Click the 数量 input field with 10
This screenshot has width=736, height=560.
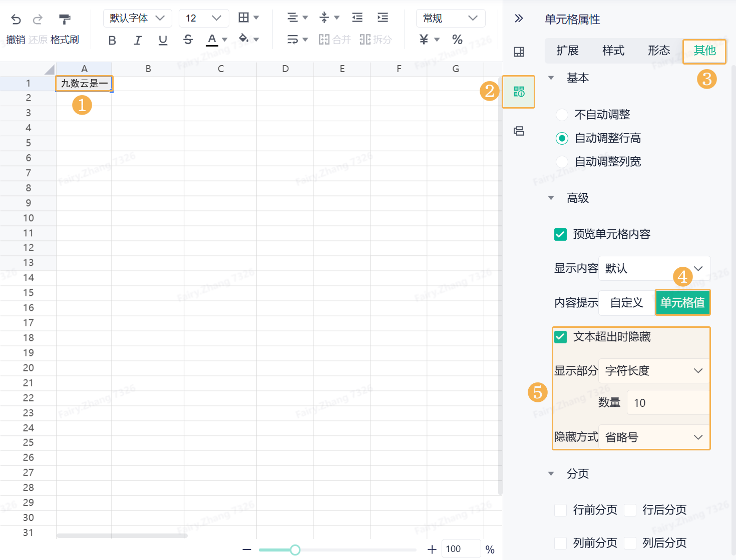click(x=668, y=403)
